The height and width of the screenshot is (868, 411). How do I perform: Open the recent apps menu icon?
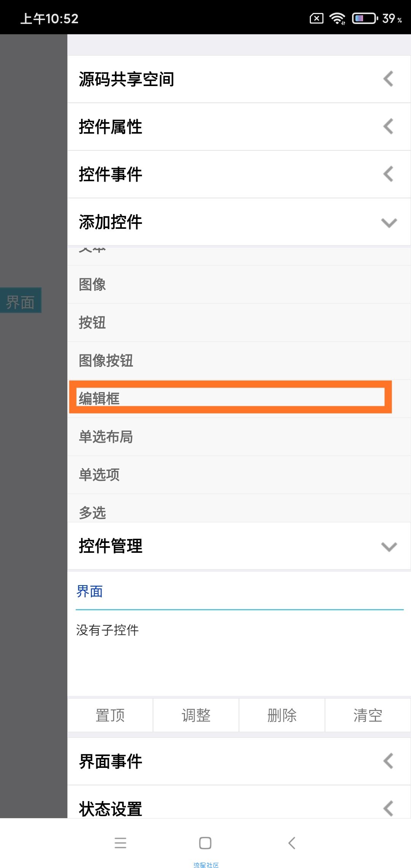coord(120,843)
